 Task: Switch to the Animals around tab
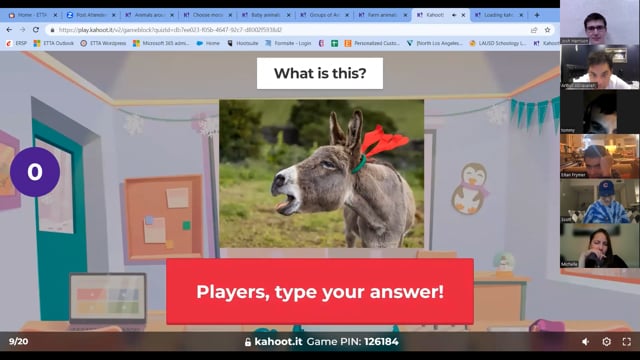click(x=149, y=15)
